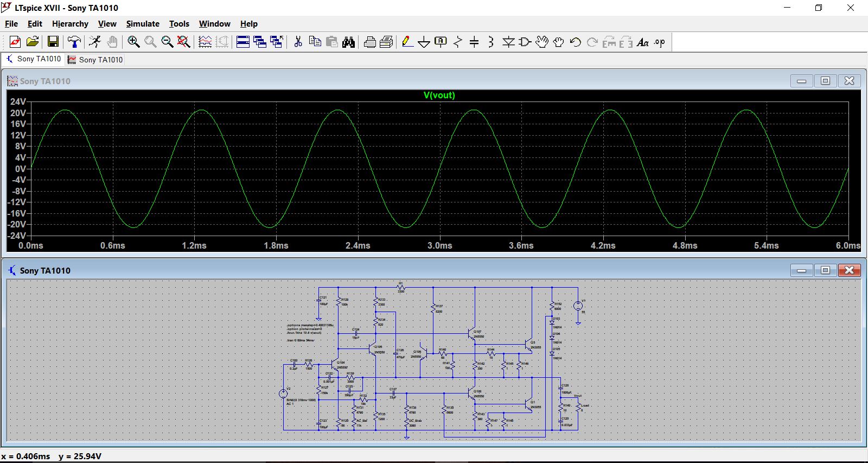Select the Label Net tool
Screen dimensions: 868x463
tap(441, 42)
